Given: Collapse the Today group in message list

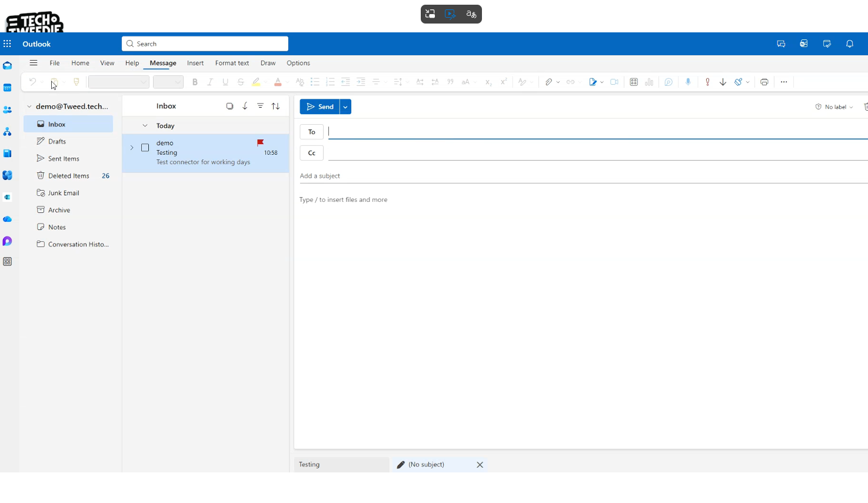Looking at the screenshot, I should pos(145,126).
